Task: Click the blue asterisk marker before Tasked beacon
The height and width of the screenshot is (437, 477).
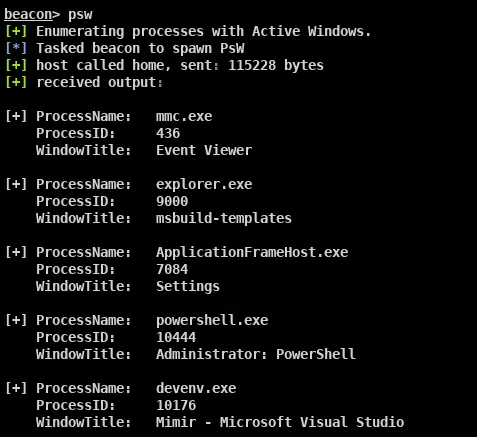Action: click(16, 48)
